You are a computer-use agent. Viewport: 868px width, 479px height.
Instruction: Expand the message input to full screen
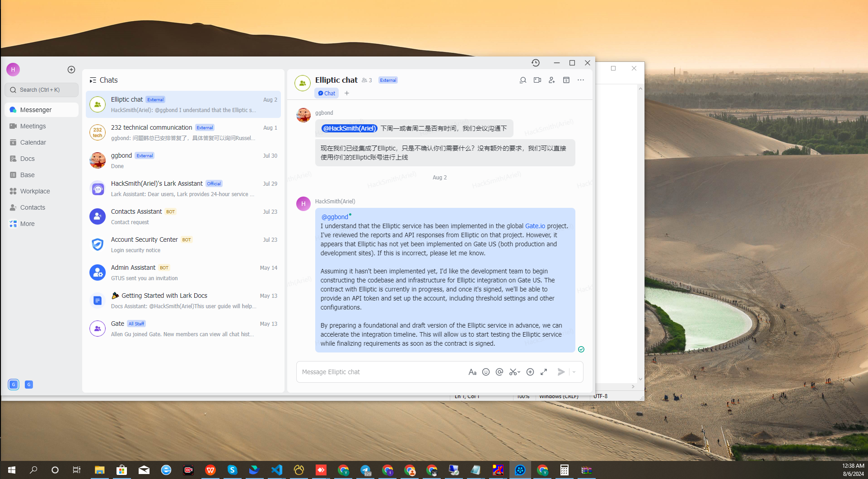pyautogui.click(x=543, y=371)
